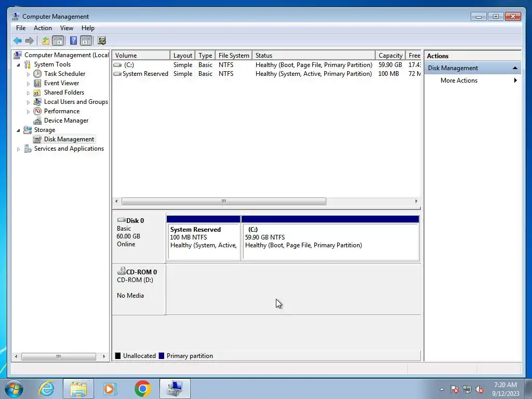Select the Disk Management tree icon

pyautogui.click(x=37, y=139)
